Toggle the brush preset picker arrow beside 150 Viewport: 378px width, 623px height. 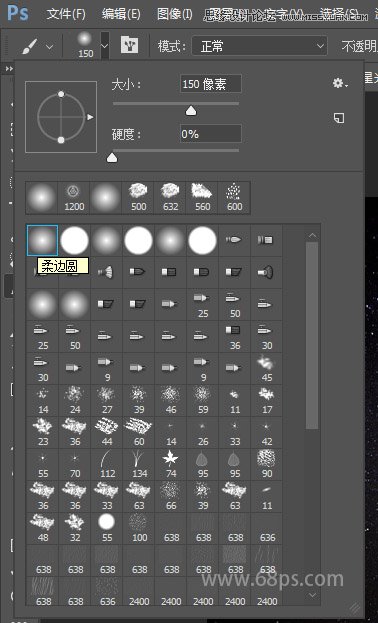[105, 46]
